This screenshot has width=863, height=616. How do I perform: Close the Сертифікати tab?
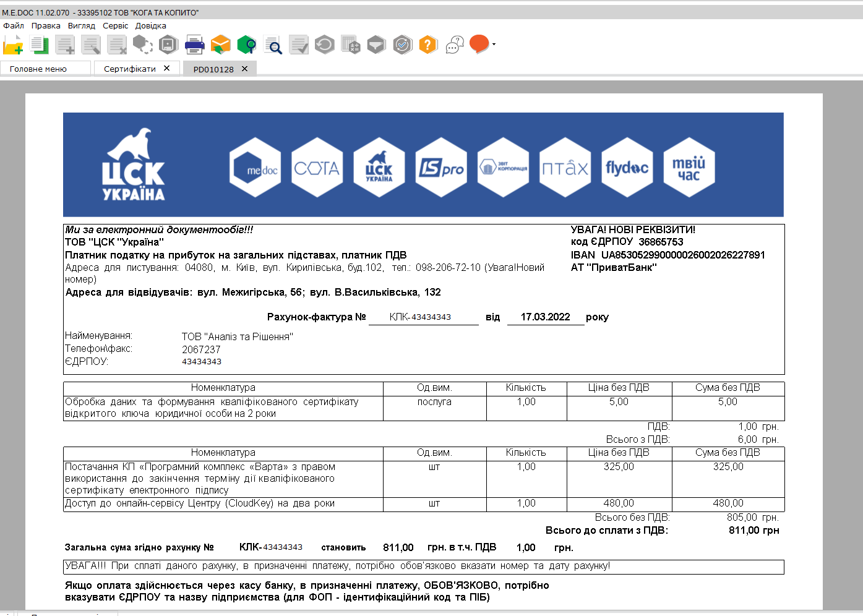click(167, 69)
